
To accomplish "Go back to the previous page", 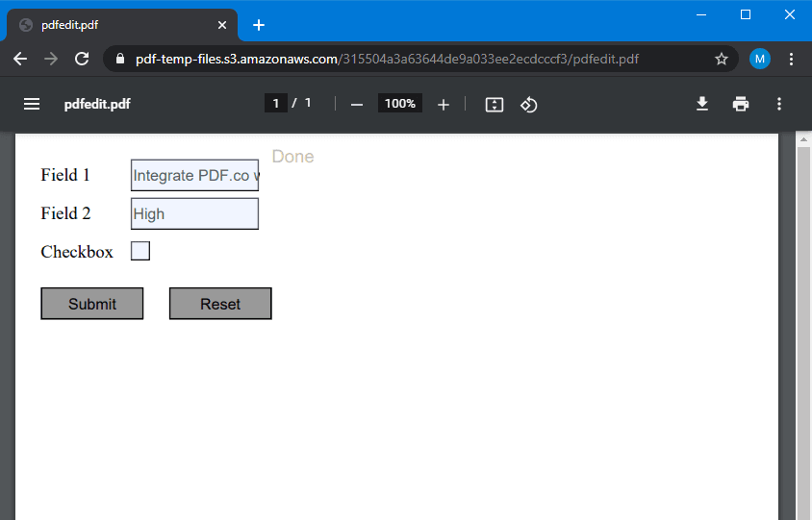I will 20,59.
